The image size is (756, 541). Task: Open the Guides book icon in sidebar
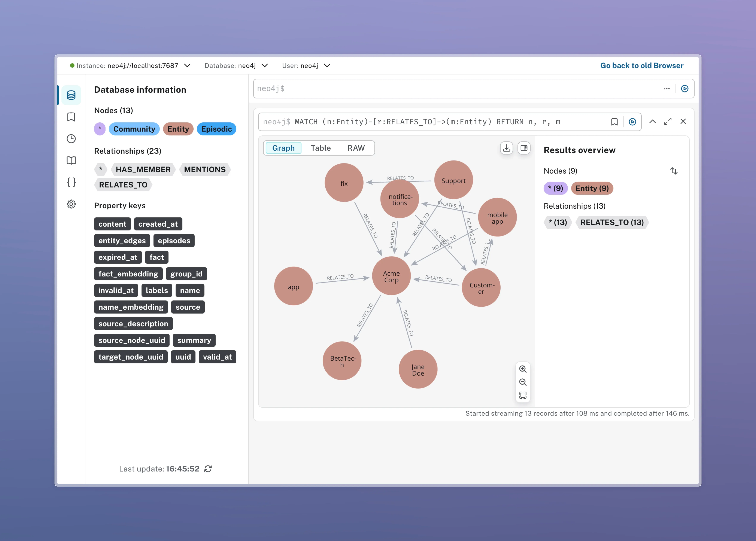click(x=71, y=160)
